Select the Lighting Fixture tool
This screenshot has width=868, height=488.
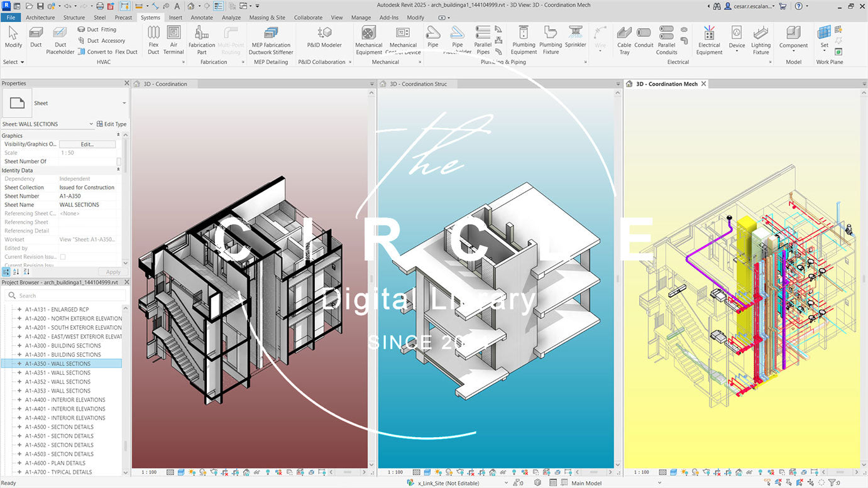pyautogui.click(x=761, y=40)
